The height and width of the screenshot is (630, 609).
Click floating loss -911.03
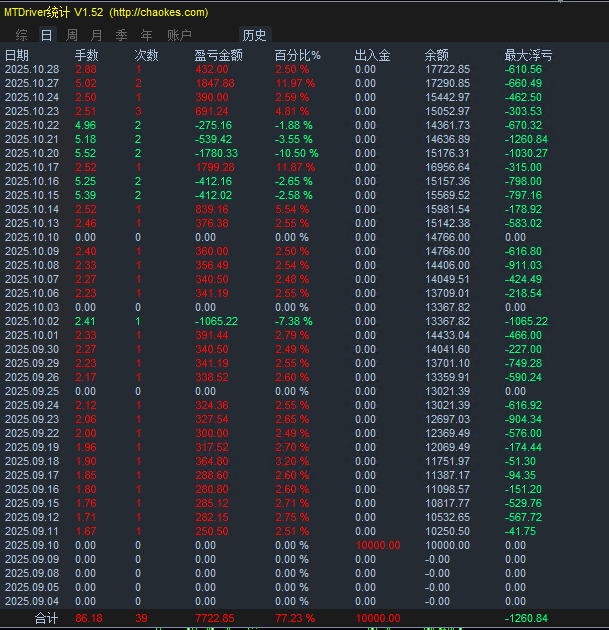(x=523, y=265)
